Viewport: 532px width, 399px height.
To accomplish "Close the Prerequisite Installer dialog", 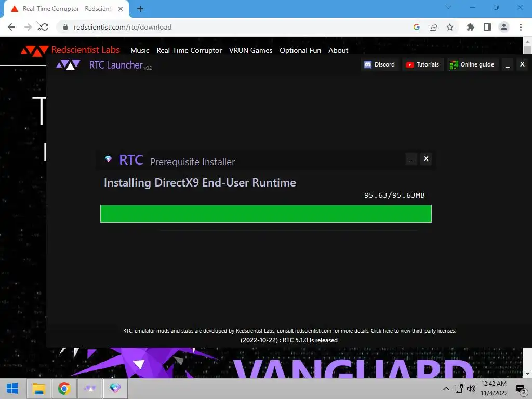I will point(426,159).
